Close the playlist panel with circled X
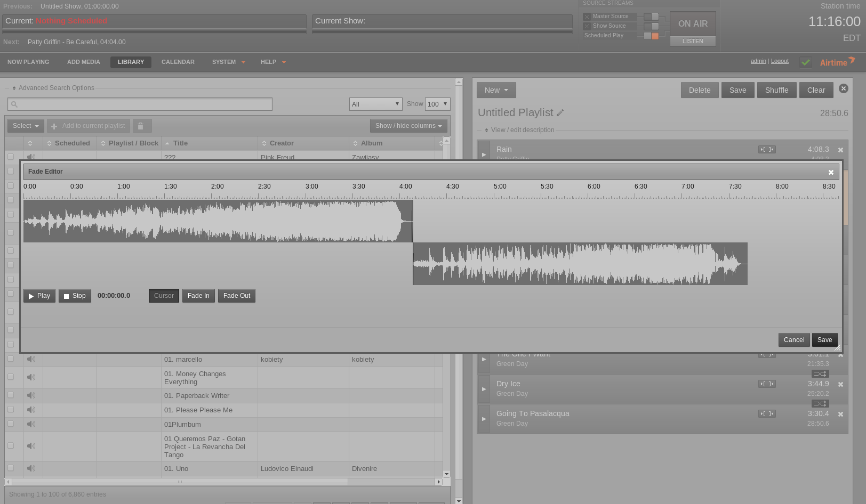The height and width of the screenshot is (504, 866). tap(844, 88)
